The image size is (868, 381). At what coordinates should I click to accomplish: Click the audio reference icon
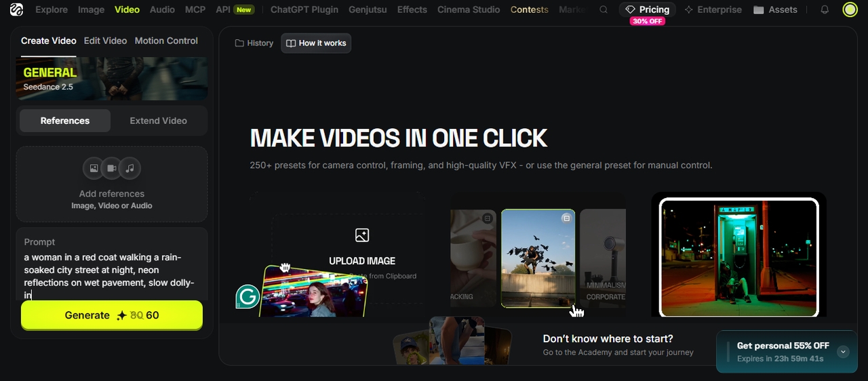[x=130, y=168]
